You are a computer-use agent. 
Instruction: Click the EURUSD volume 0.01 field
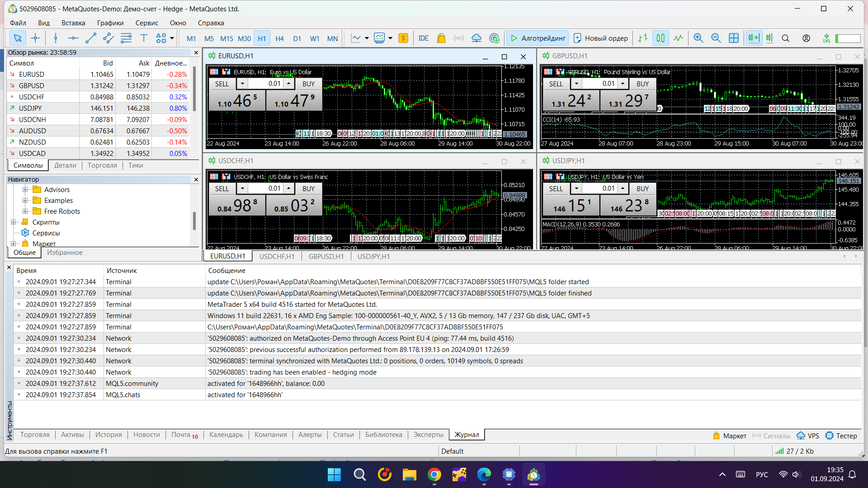pos(265,84)
